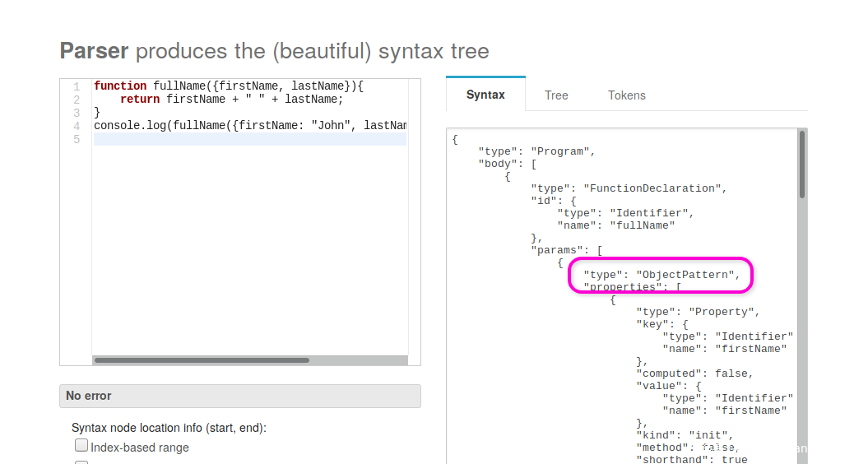The height and width of the screenshot is (464, 868).
Task: Enable the Index-based range checkbox
Action: [x=81, y=446]
